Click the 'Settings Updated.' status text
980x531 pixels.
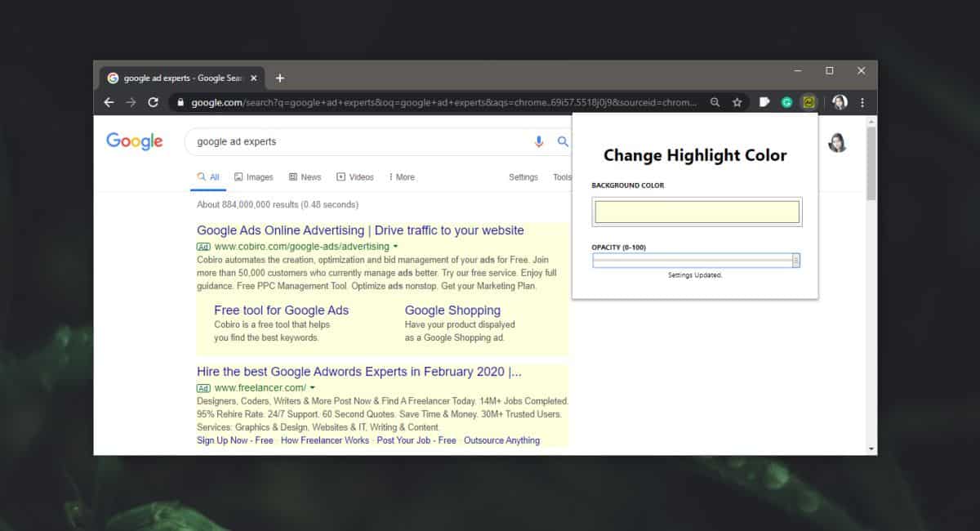point(695,275)
